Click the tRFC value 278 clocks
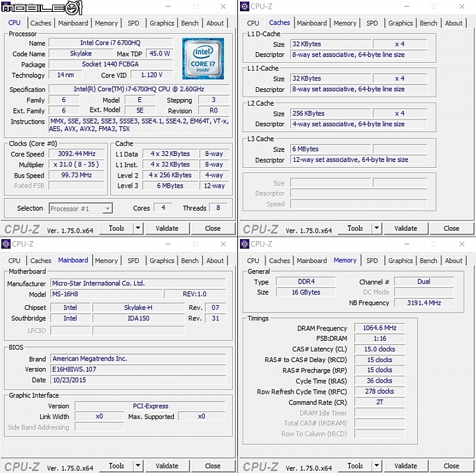476x473 pixels. [x=379, y=391]
